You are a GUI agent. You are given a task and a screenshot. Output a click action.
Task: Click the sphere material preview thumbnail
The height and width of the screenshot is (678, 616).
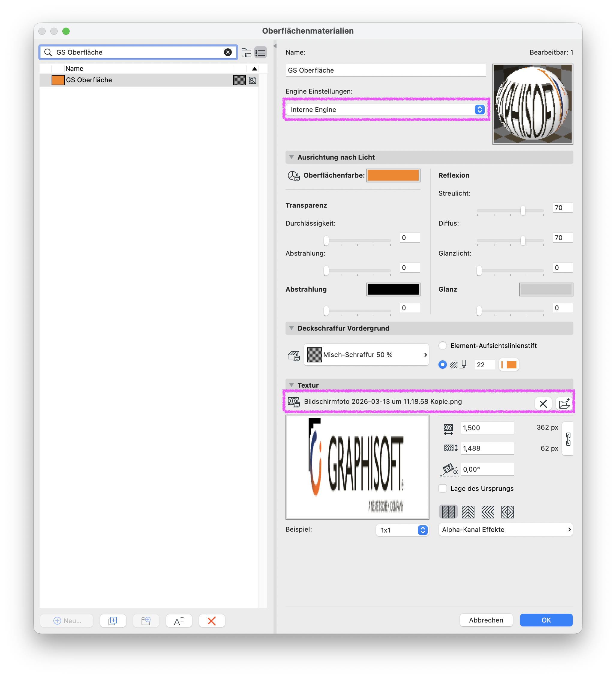pyautogui.click(x=533, y=104)
